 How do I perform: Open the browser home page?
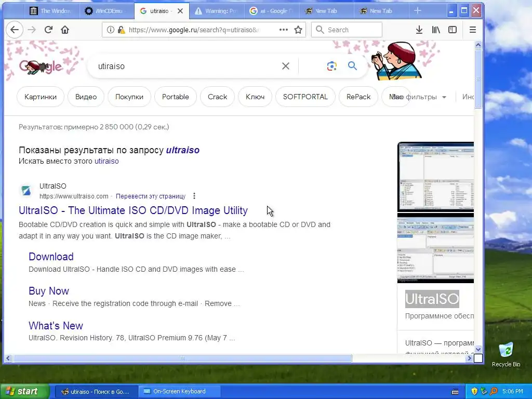click(x=65, y=30)
